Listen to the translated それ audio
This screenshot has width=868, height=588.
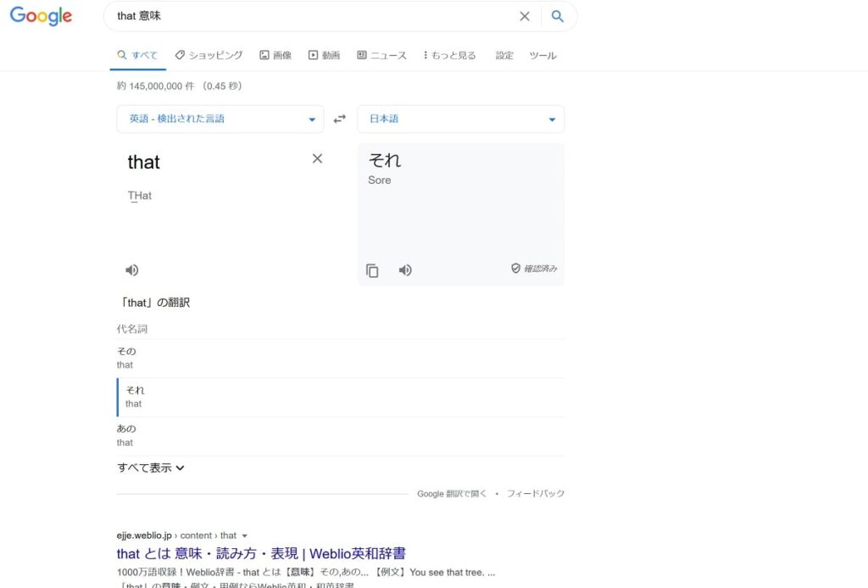[x=405, y=270]
